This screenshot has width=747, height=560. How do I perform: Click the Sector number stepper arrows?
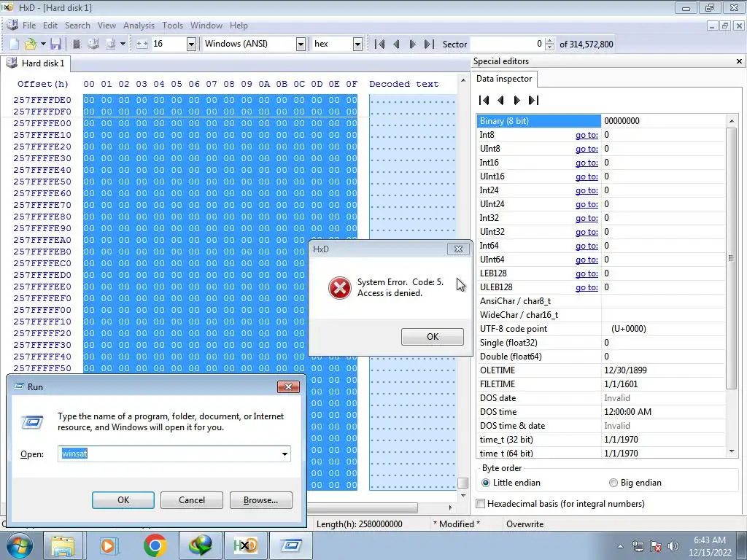click(x=549, y=44)
